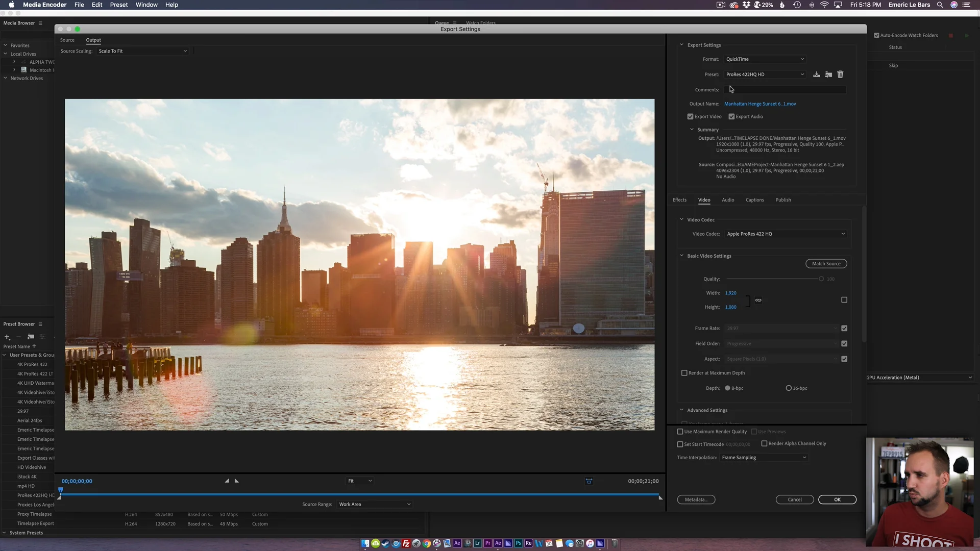Image resolution: width=980 pixels, height=551 pixels.
Task: Uncheck the Export Audio checkbox
Action: 731,117
